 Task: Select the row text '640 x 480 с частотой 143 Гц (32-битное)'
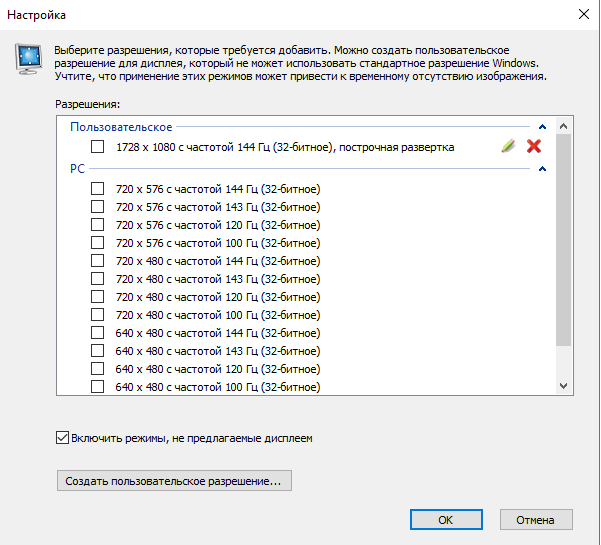click(218, 351)
